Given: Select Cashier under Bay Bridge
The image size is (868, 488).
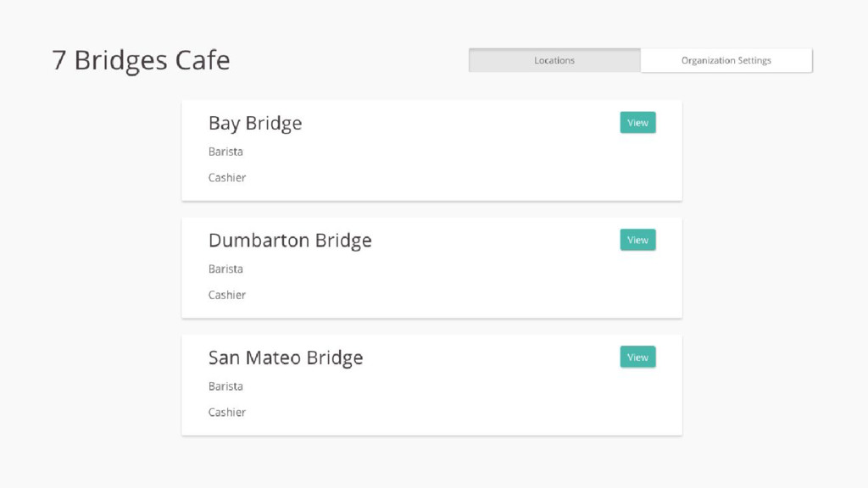Looking at the screenshot, I should point(227,178).
